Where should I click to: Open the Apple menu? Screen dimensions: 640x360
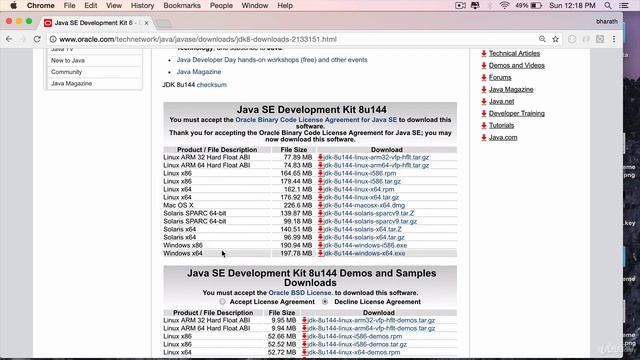pyautogui.click(x=13, y=5)
